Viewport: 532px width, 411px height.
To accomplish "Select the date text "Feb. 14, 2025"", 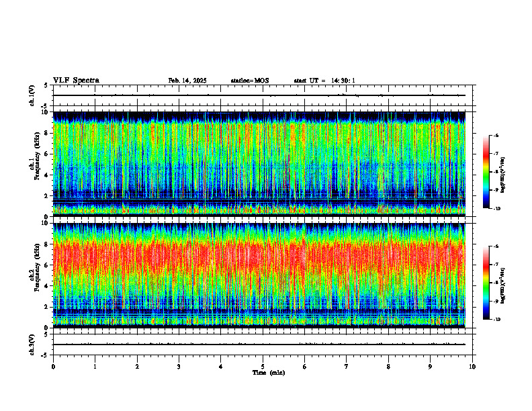I will [x=187, y=81].
